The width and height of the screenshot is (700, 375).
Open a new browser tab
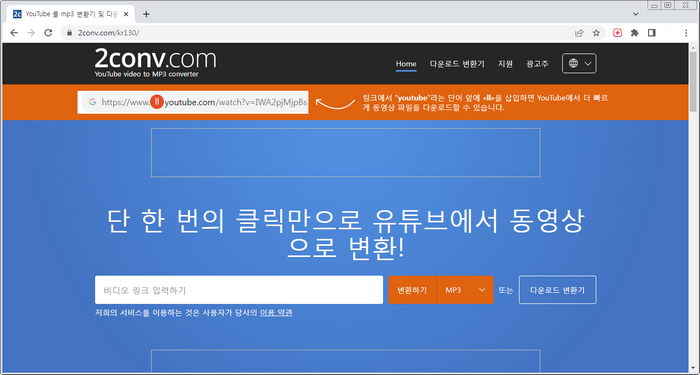[146, 14]
